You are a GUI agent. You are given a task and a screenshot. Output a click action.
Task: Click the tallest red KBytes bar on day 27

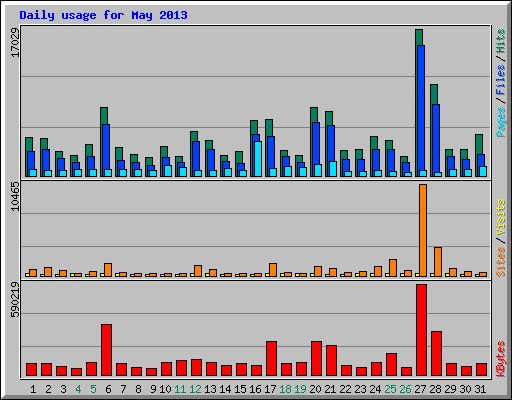(x=421, y=330)
